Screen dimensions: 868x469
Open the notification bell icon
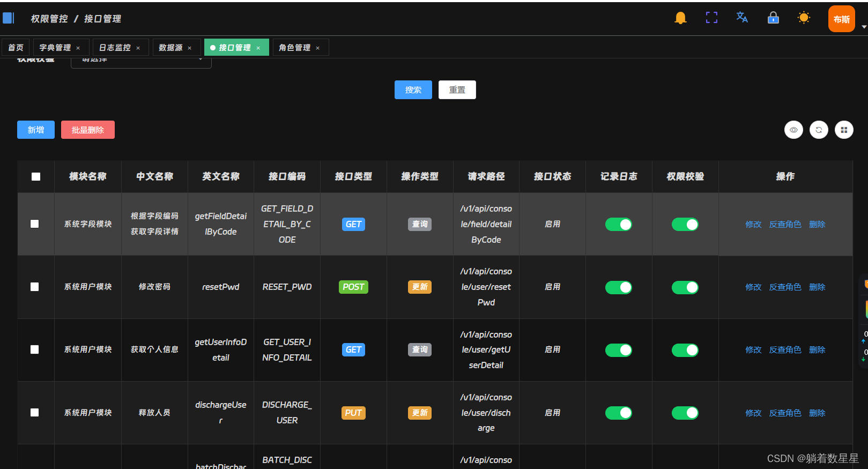click(x=680, y=18)
